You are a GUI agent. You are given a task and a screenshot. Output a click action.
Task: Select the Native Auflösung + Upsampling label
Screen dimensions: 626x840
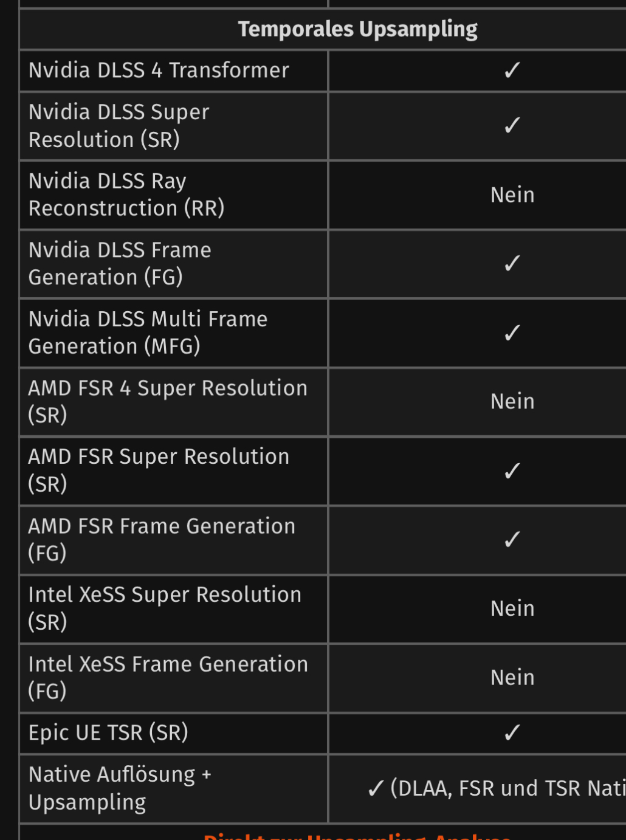pyautogui.click(x=120, y=788)
